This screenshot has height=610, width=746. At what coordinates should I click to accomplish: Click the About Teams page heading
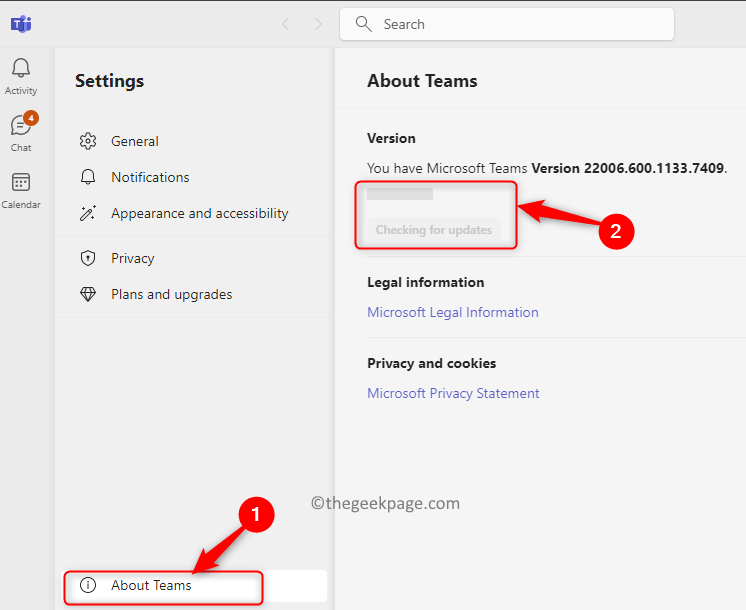point(422,81)
